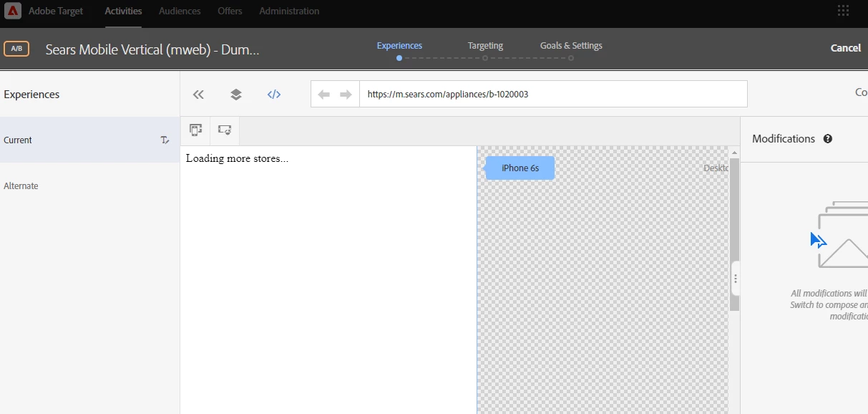Image resolution: width=868 pixels, height=414 pixels.
Task: Go to the Goals & Settings step
Action: [x=571, y=45]
